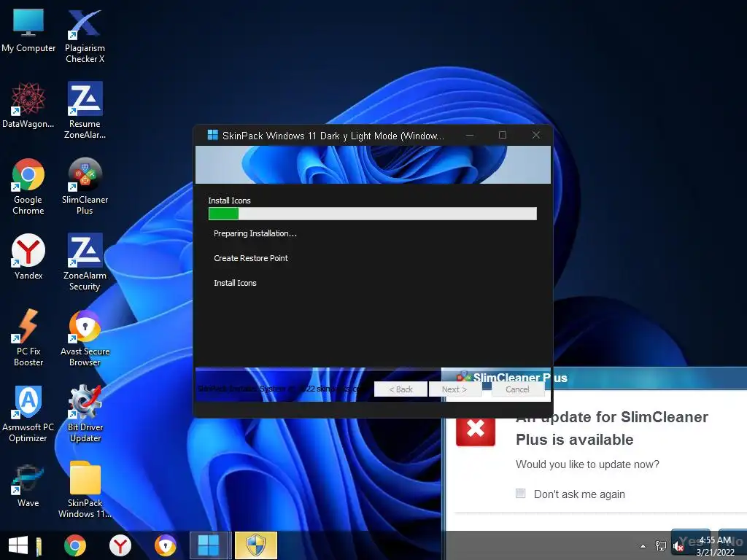The height and width of the screenshot is (560, 747).
Task: Open the Windows Start button
Action: [x=18, y=545]
